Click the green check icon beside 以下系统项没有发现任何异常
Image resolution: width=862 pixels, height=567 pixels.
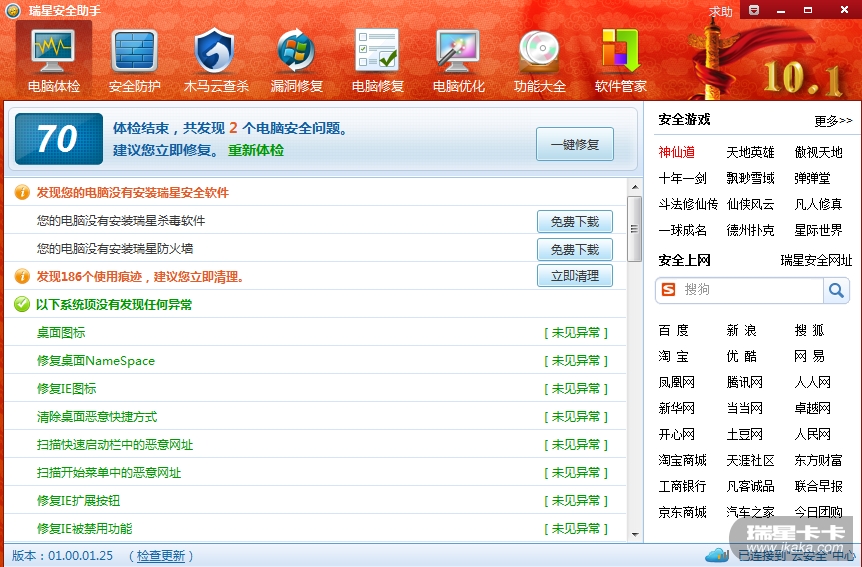pos(22,304)
